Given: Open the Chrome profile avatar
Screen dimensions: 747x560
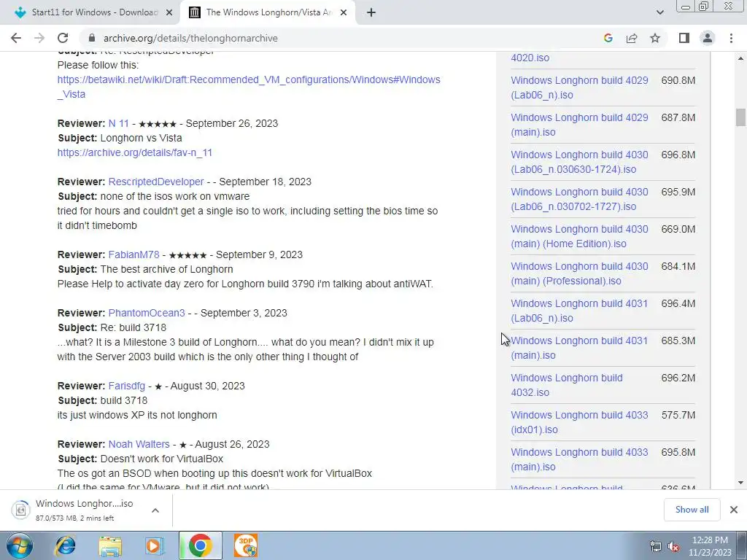Looking at the screenshot, I should point(708,38).
